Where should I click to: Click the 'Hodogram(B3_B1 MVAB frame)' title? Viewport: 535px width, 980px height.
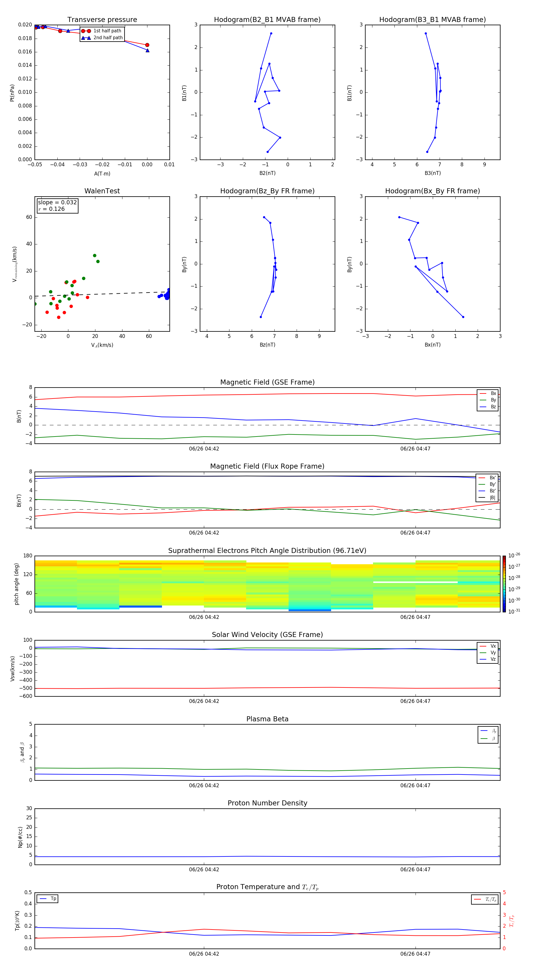(432, 20)
